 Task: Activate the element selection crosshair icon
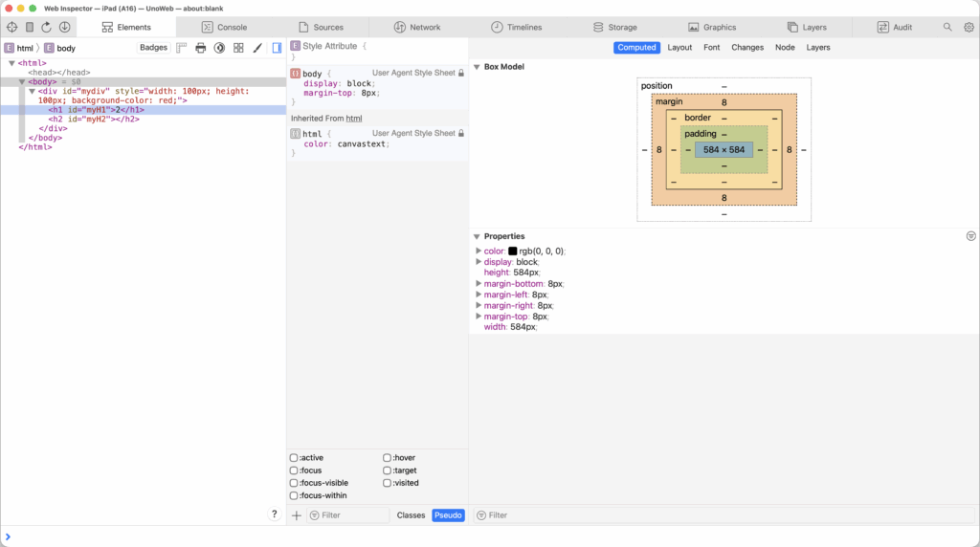[x=12, y=28]
